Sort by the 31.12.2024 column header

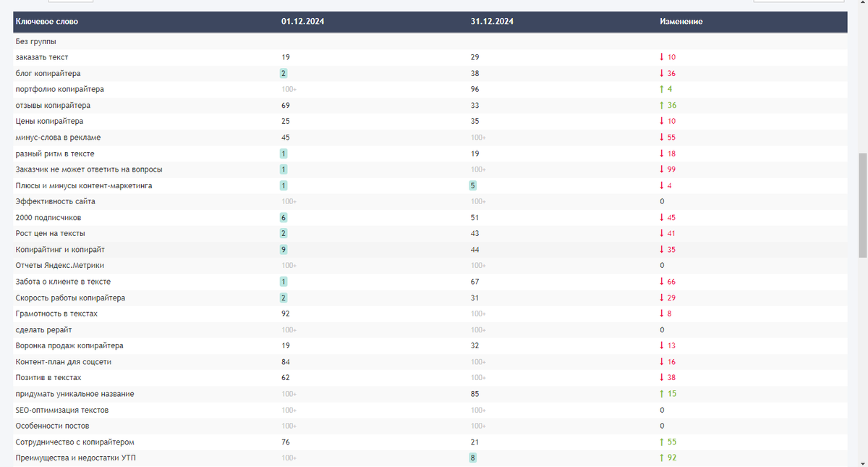492,22
